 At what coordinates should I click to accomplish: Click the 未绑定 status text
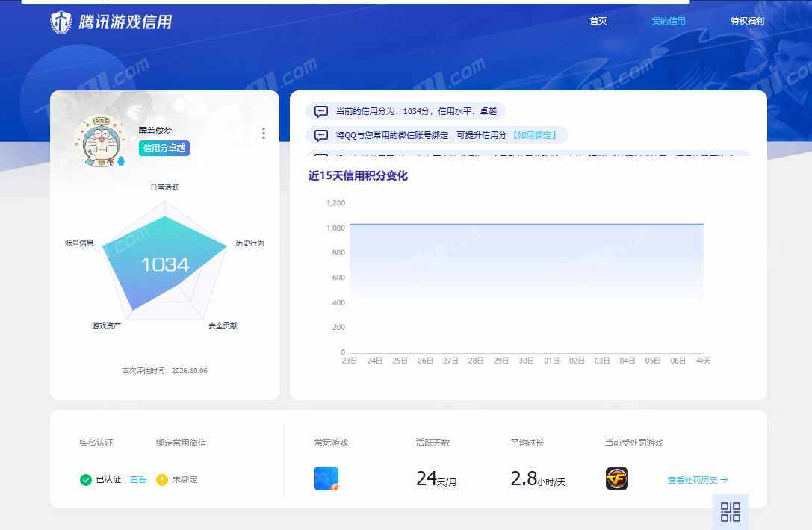185,480
